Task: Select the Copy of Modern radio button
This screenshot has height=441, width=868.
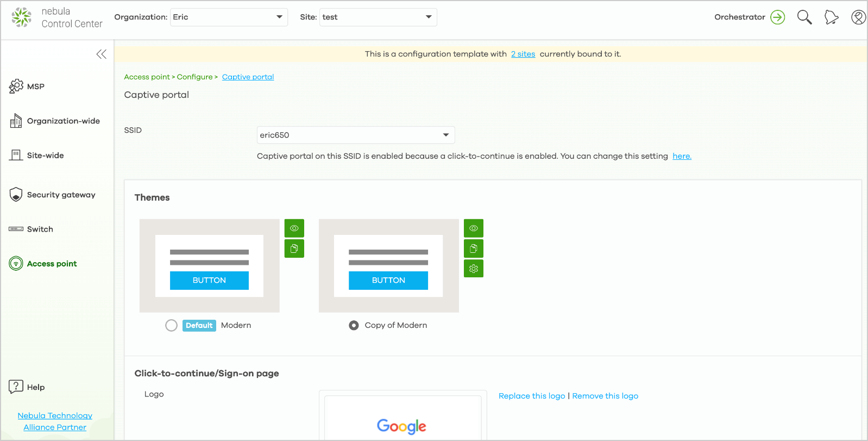Action: pyautogui.click(x=354, y=325)
